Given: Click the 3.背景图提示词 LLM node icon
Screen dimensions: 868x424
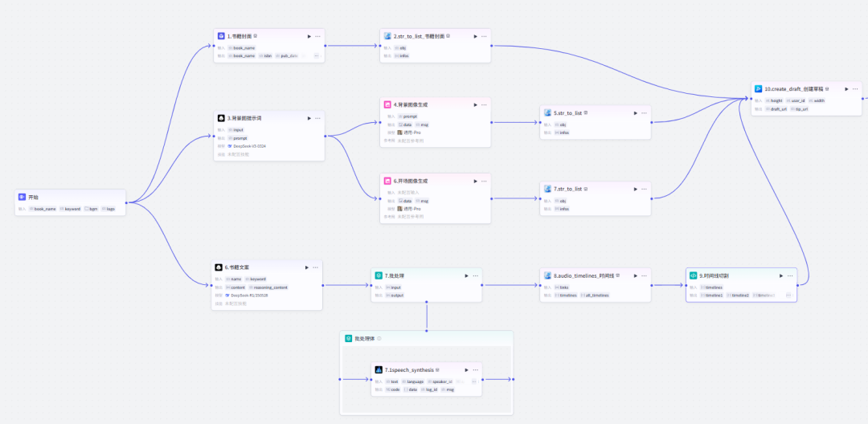Looking at the screenshot, I should (221, 118).
